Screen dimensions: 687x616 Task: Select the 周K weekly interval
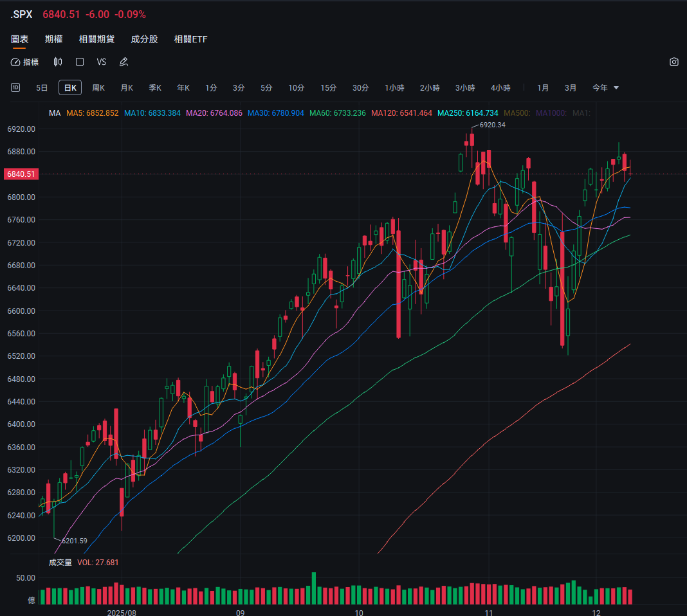pyautogui.click(x=98, y=87)
